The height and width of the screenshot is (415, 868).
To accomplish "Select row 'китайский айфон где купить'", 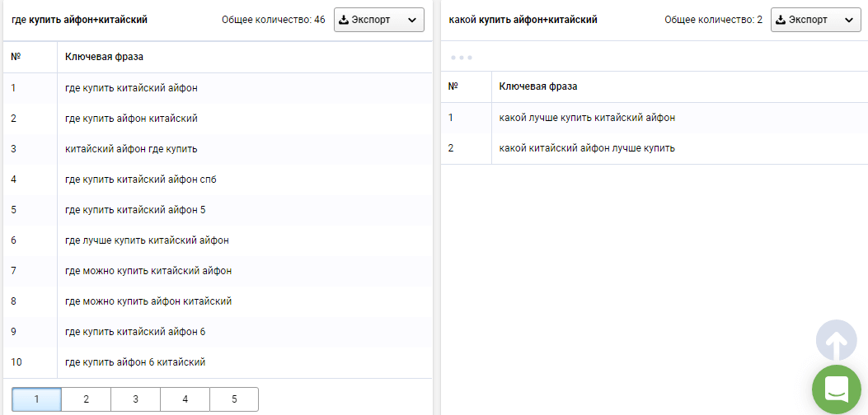I will 131,148.
